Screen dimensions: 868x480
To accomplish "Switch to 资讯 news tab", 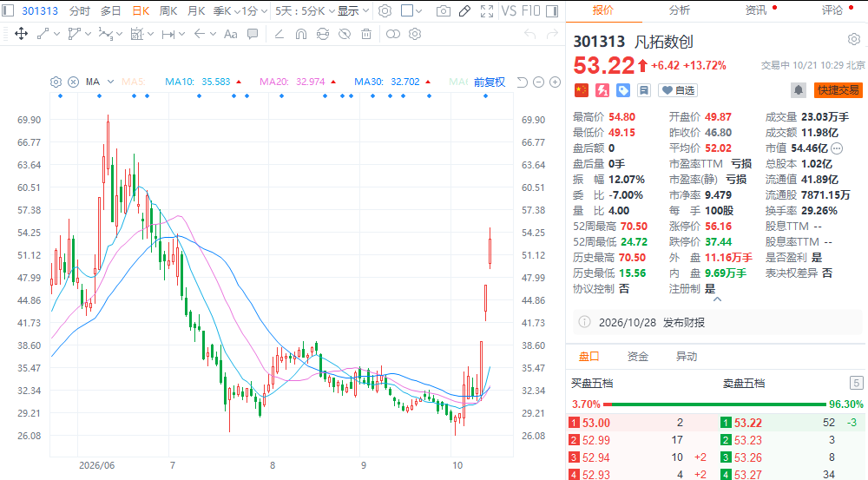I will [x=756, y=10].
